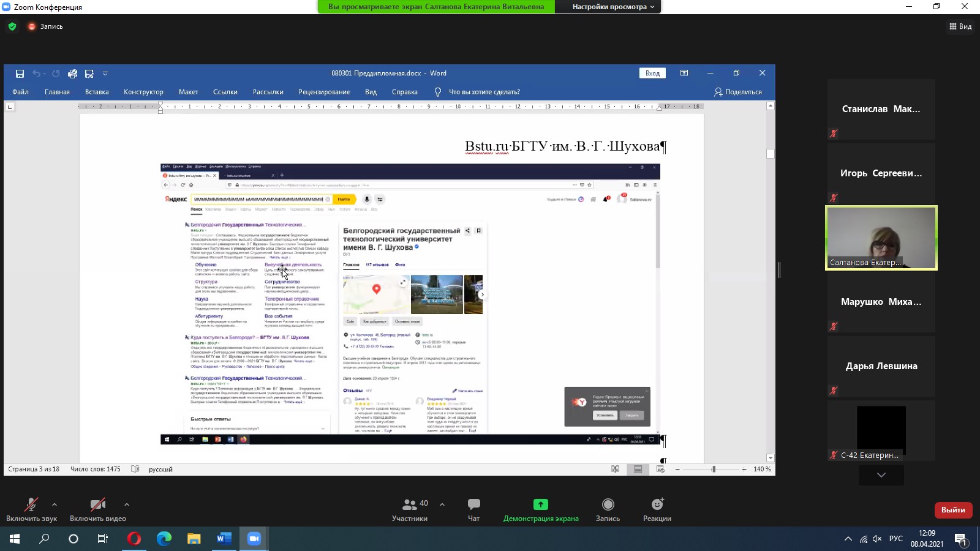Image resolution: width=980 pixels, height=551 pixels.
Task: Open ribbon display options icon in Word
Action: point(684,73)
